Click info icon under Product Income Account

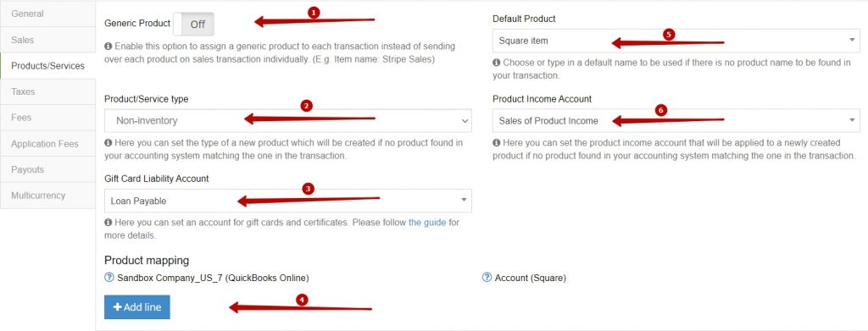click(x=497, y=143)
